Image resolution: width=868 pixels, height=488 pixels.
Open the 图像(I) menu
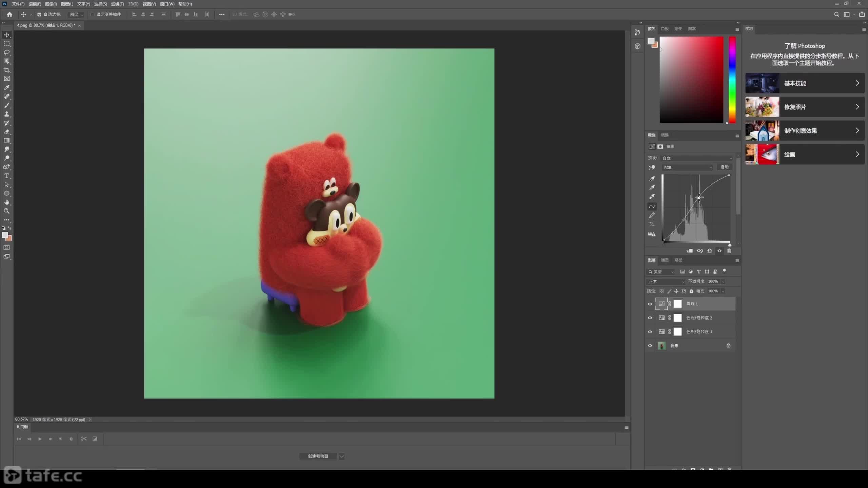click(x=51, y=4)
